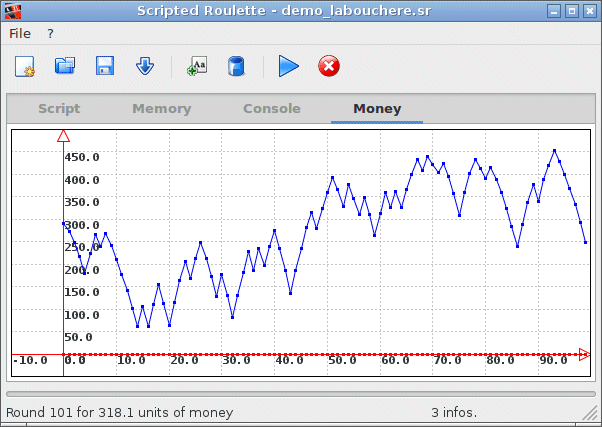Click the 450.0 y-axis label

[x=82, y=157]
